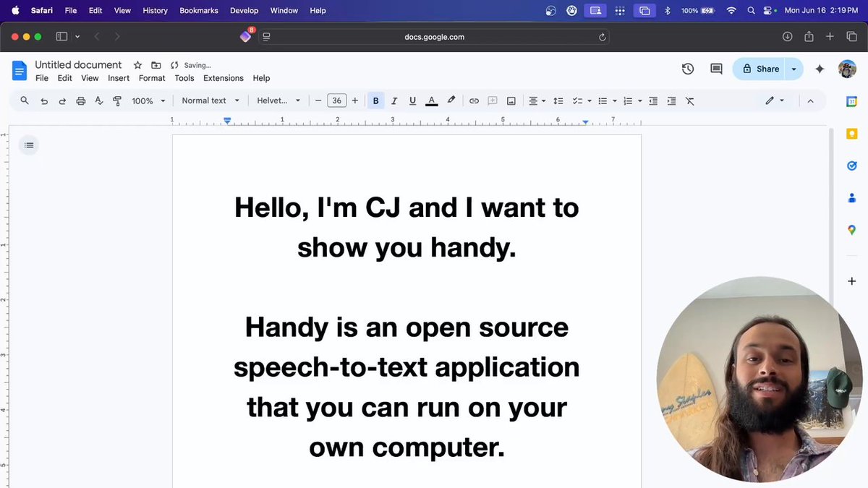Decrease the font size
This screenshot has height=488, width=868.
pyautogui.click(x=318, y=101)
